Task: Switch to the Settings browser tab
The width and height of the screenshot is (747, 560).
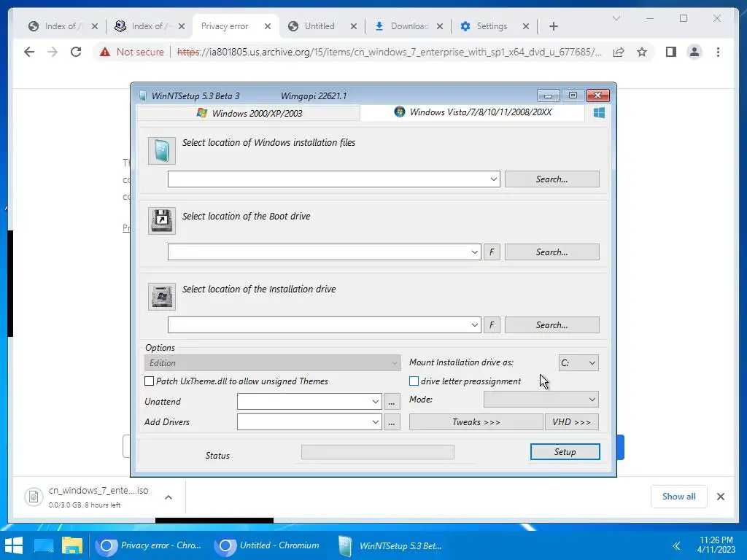Action: point(492,26)
